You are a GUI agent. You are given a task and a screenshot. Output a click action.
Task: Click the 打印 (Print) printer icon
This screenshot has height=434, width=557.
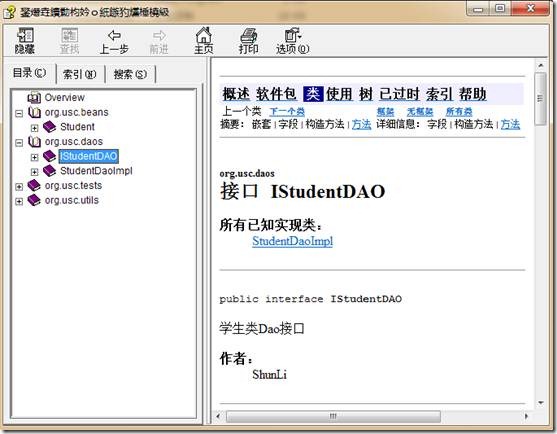click(x=248, y=35)
